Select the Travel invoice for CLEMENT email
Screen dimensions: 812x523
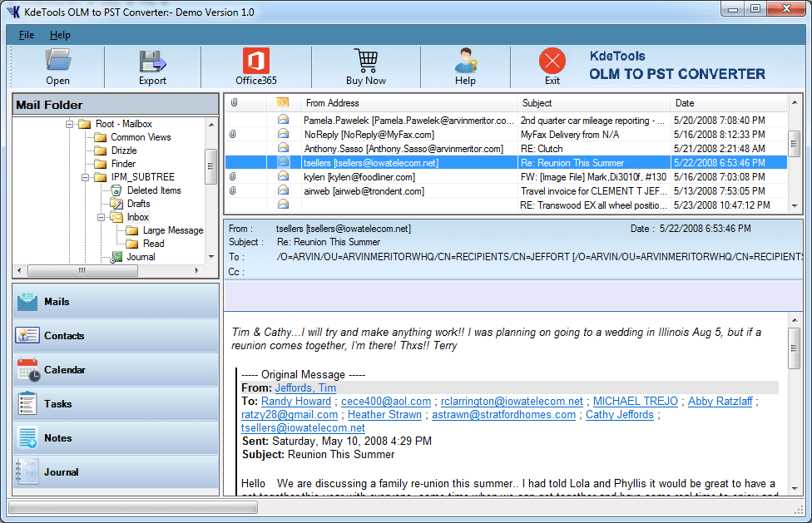(x=506, y=191)
